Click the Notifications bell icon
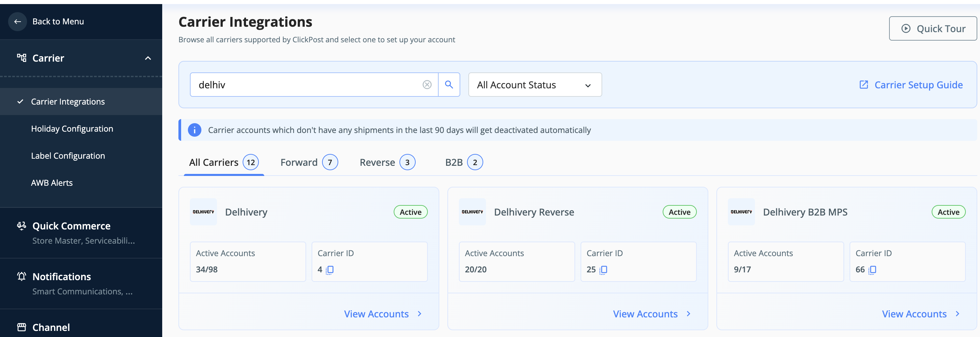Screen dimensions: 980x337 22,276
